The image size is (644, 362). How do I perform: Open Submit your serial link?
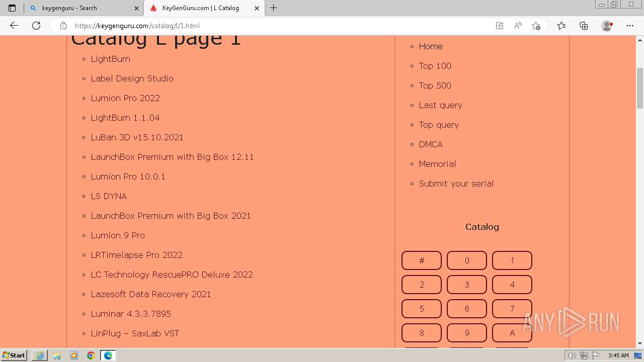pos(456,184)
